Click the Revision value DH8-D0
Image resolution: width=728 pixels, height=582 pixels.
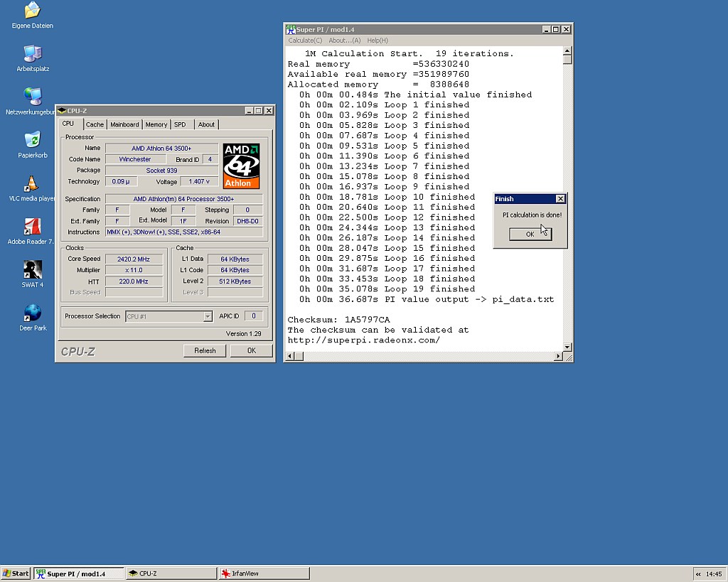coord(248,222)
